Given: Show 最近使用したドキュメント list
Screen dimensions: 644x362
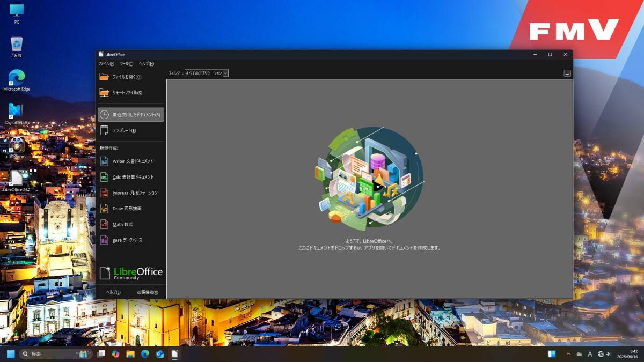Looking at the screenshot, I should (130, 115).
